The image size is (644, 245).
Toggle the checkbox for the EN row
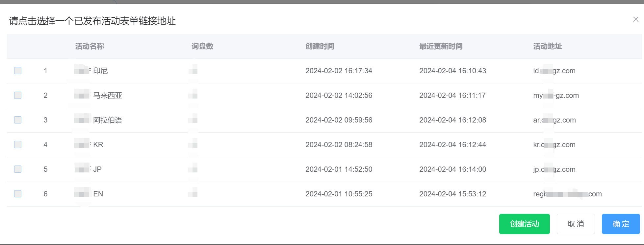18,194
